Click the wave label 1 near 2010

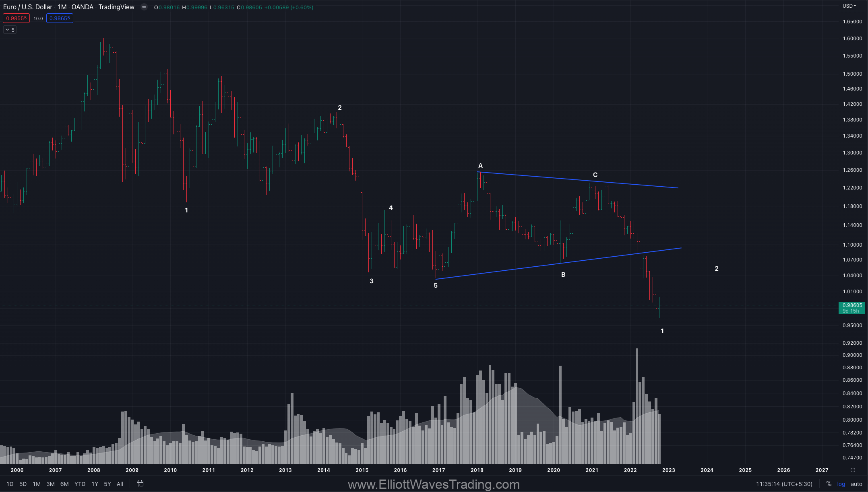pos(186,210)
